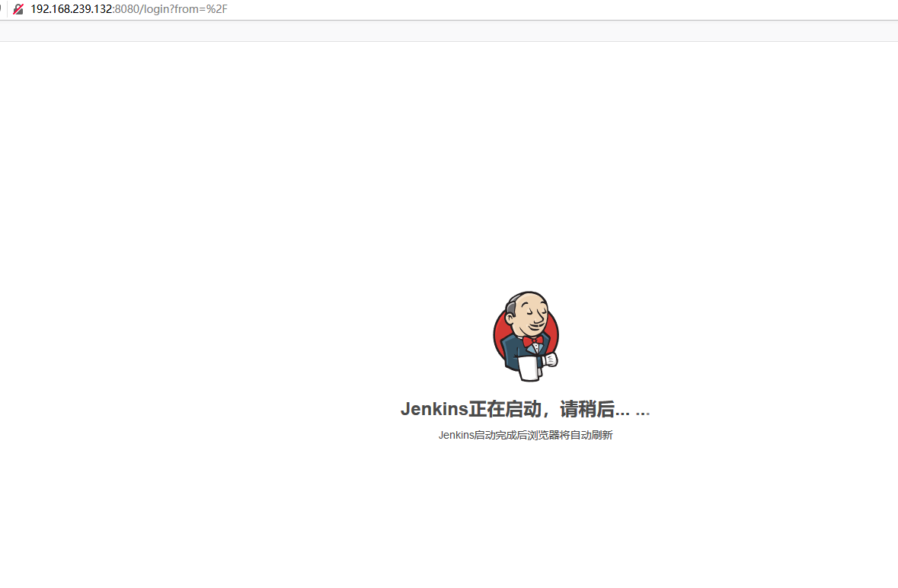Click the Jenkins butler mascot logo
This screenshot has width=898, height=588.
click(x=526, y=336)
